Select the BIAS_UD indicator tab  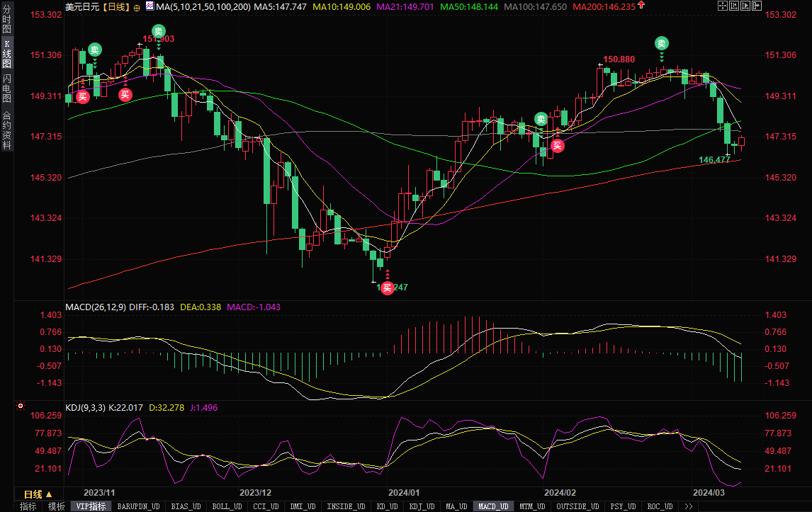tap(186, 506)
